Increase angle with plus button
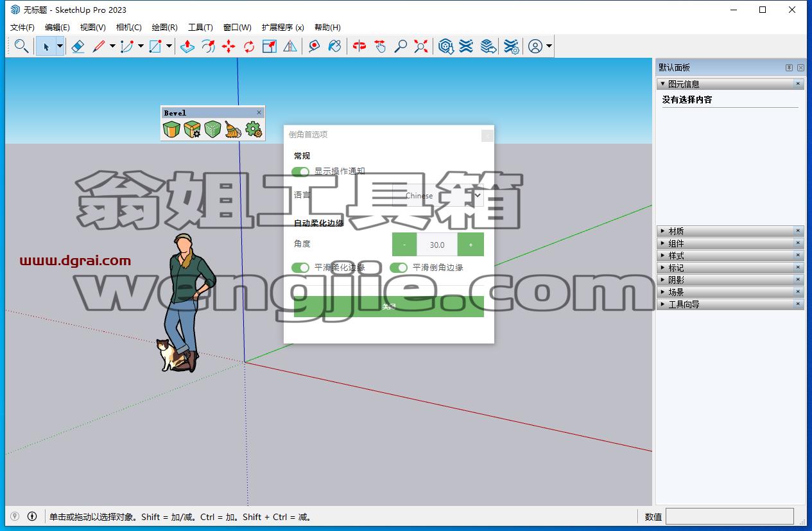This screenshot has width=812, height=531. [x=471, y=245]
